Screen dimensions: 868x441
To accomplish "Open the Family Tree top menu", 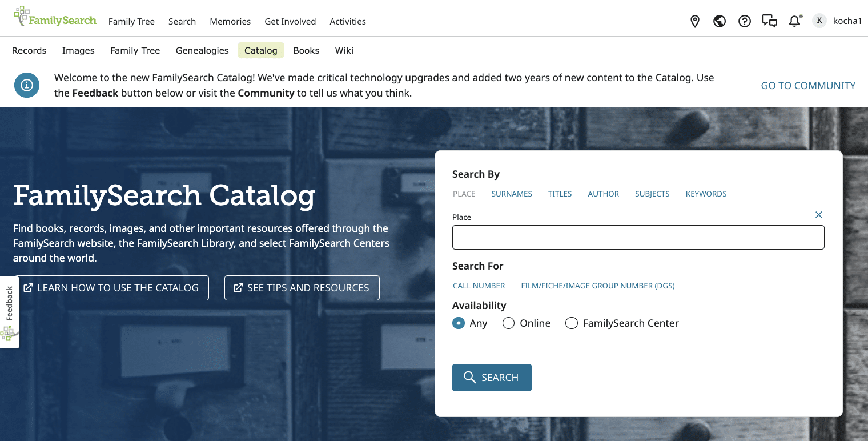I will (131, 21).
